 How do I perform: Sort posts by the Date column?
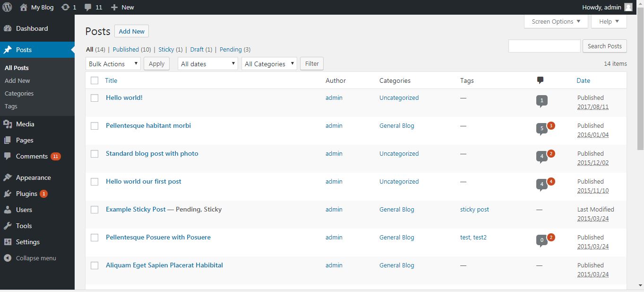583,80
